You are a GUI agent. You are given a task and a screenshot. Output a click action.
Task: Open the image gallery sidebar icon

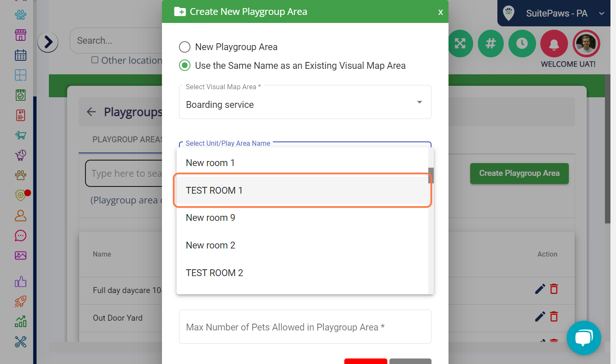click(x=20, y=256)
